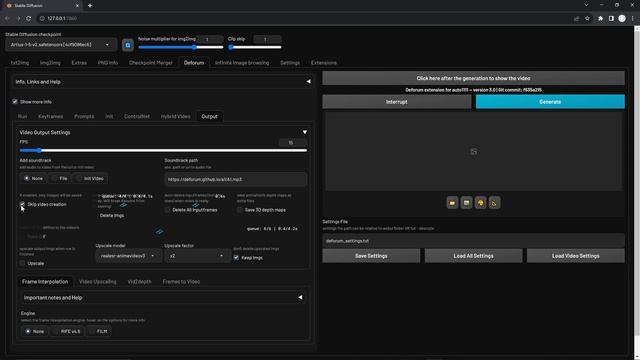
Task: Click Save Settings button
Action: pyautogui.click(x=371, y=256)
